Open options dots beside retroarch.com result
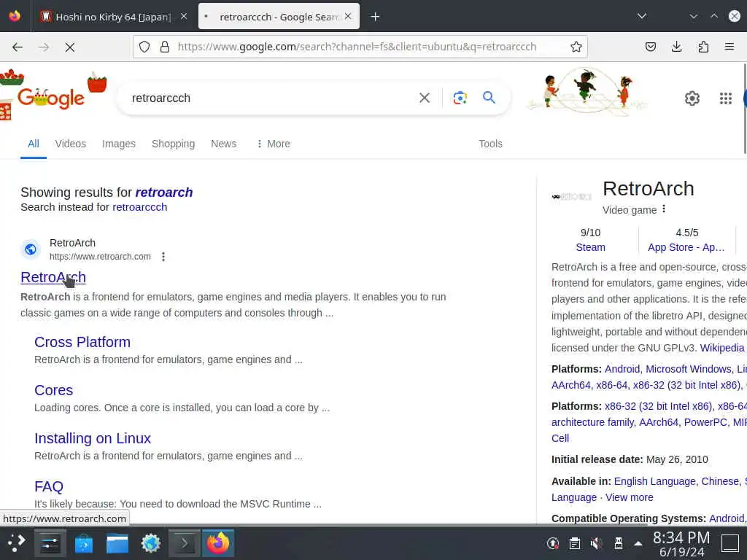This screenshot has height=560, width=747. click(x=163, y=257)
